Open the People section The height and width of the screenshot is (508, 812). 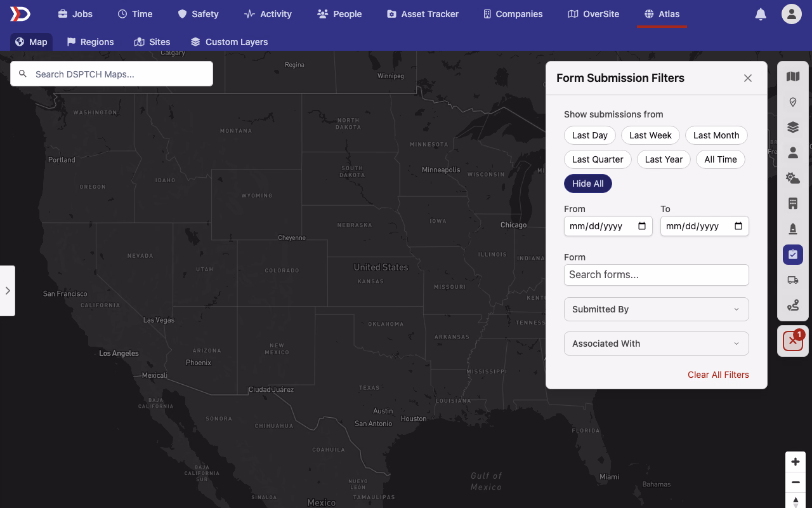[339, 14]
